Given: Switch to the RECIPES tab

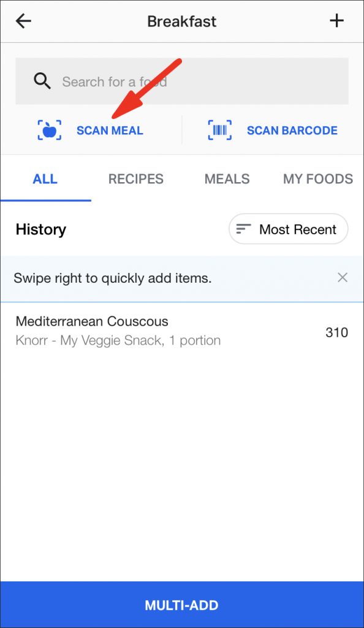Looking at the screenshot, I should click(135, 178).
